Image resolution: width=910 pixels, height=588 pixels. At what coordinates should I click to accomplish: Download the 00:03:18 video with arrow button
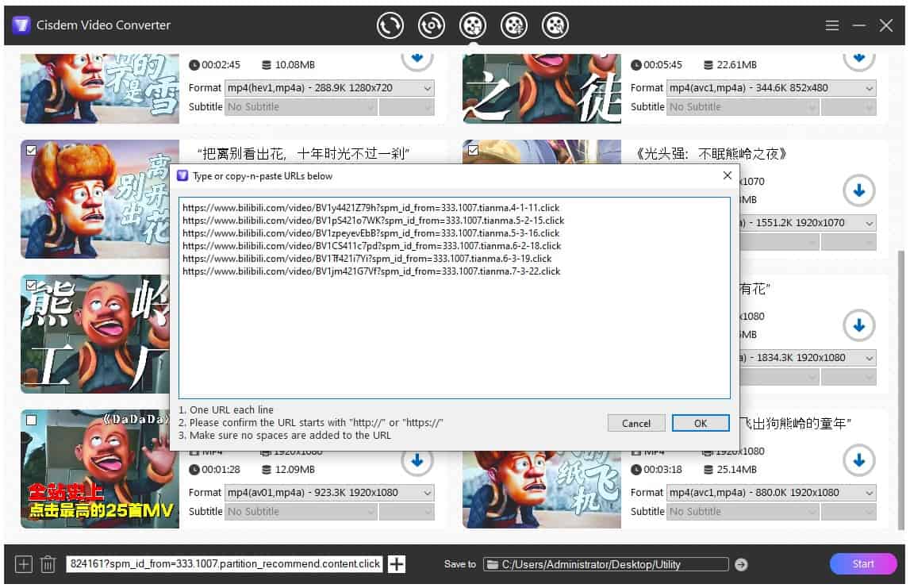tap(859, 460)
